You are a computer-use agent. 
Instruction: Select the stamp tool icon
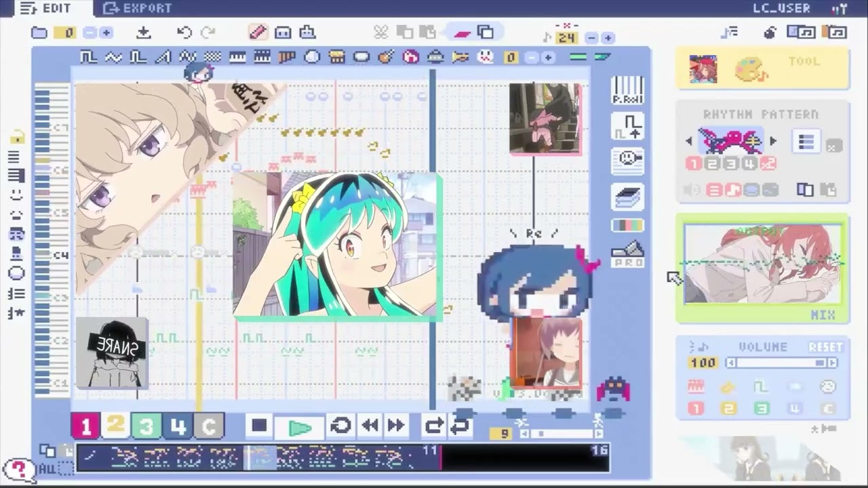point(307,32)
